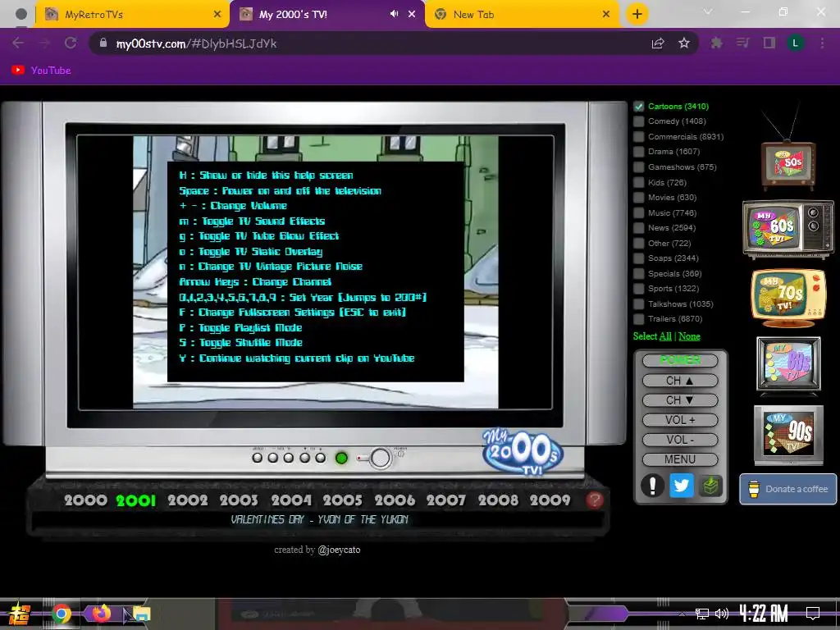Switch to the MyRetroTVs tab

click(132, 15)
